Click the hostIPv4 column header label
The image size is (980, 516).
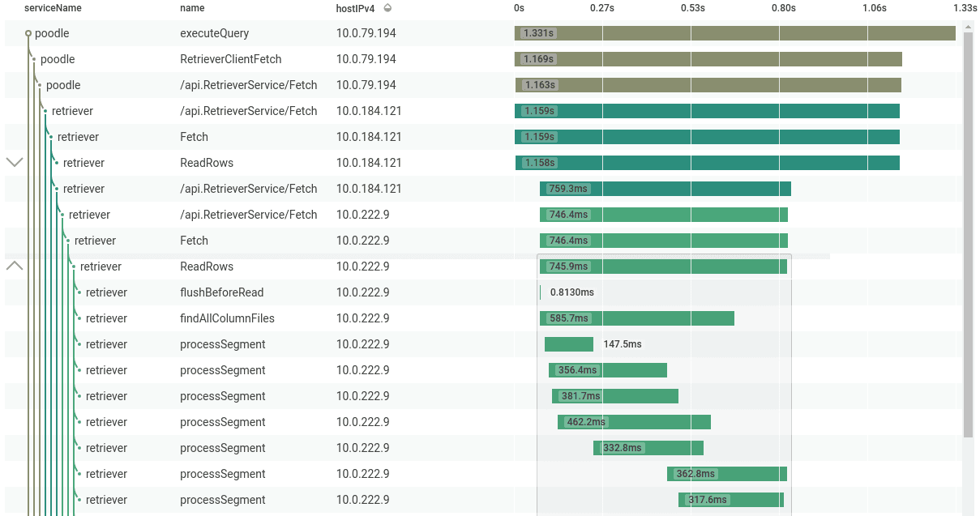click(x=355, y=8)
